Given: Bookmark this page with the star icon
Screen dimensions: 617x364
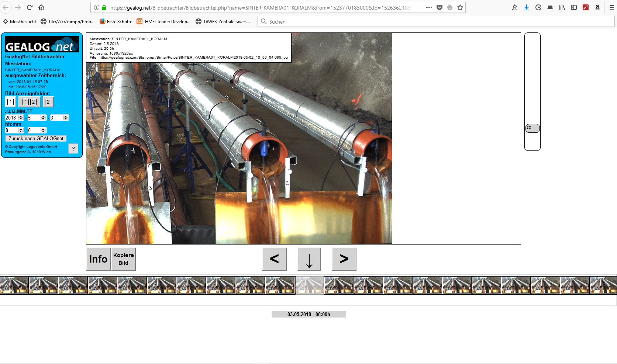Looking at the screenshot, I should pos(460,7).
